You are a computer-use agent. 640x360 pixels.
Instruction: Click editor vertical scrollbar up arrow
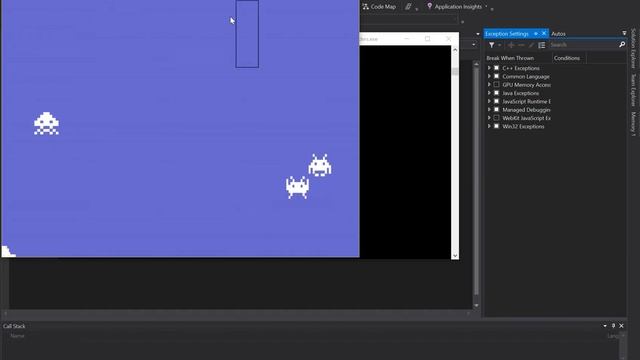pyautogui.click(x=476, y=64)
